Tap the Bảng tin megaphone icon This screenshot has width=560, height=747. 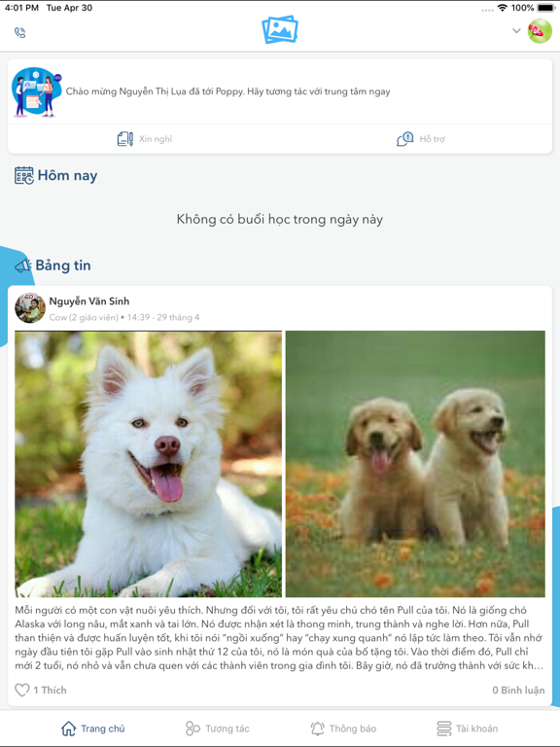(23, 266)
